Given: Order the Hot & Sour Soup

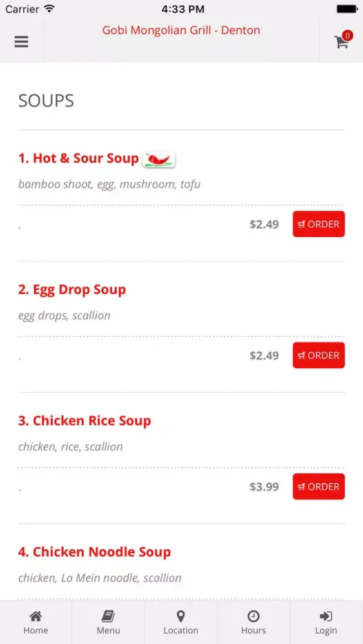Looking at the screenshot, I should (x=319, y=224).
